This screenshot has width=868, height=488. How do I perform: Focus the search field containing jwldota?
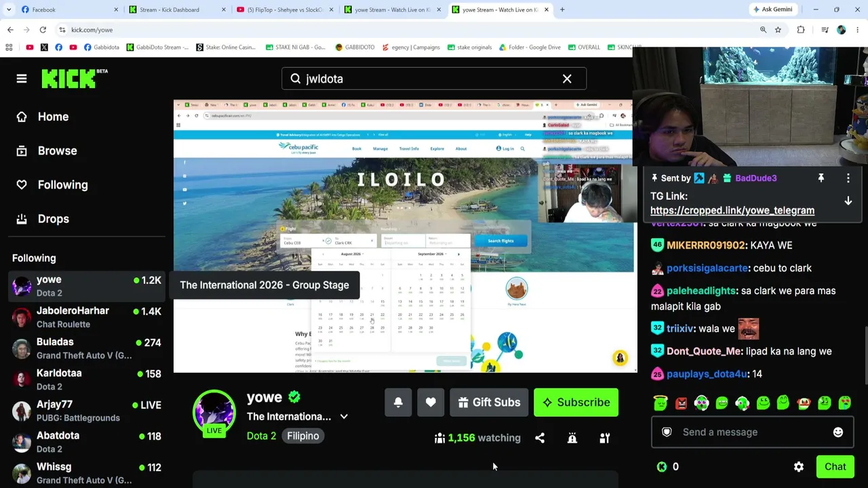(434, 79)
